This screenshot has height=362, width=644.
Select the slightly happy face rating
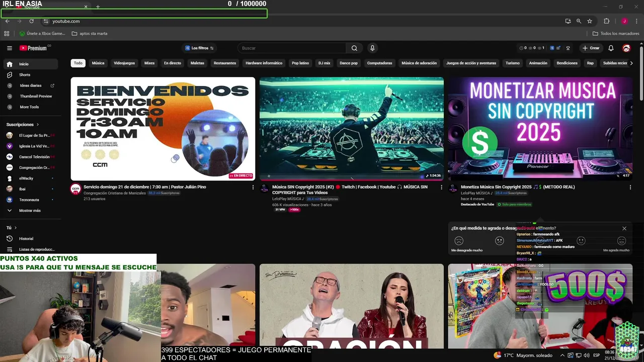click(581, 241)
